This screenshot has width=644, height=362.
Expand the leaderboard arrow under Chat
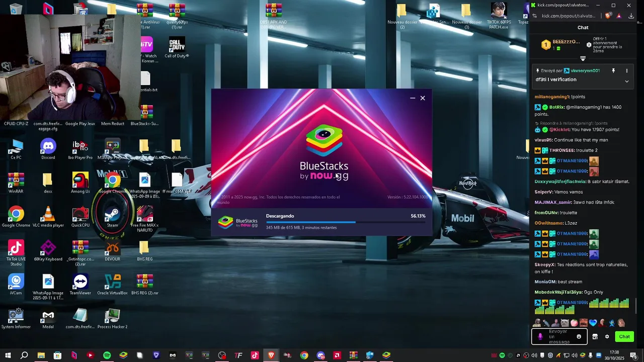583,59
